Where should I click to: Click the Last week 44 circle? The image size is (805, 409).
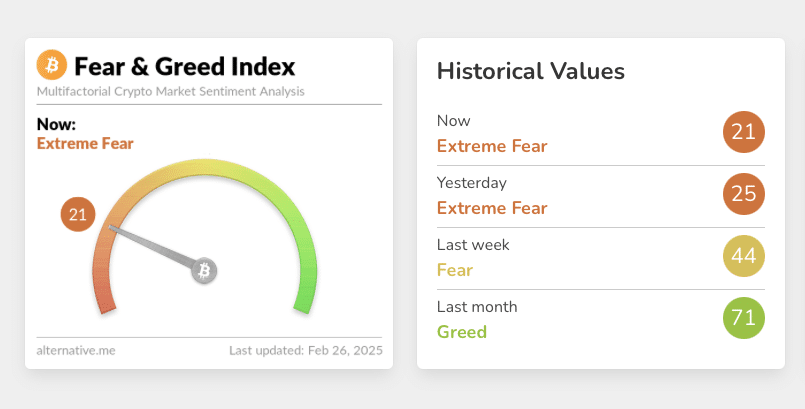743,257
